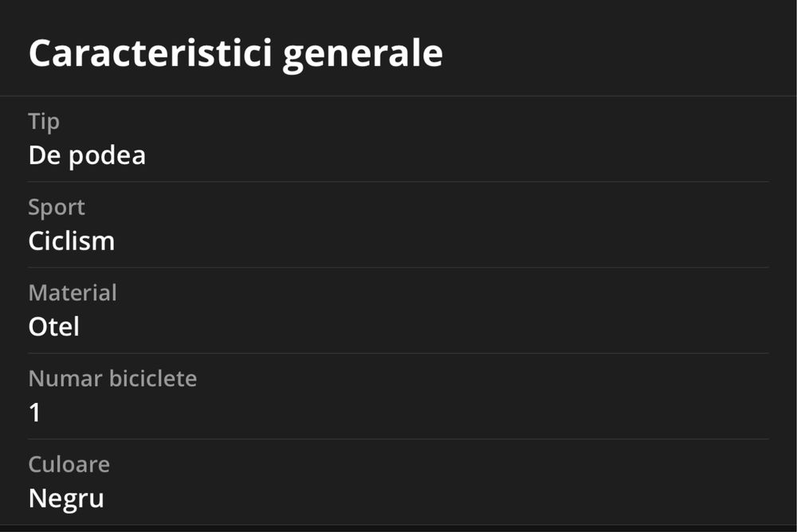The image size is (797, 532).
Task: Click the bike count value "1"
Action: [x=35, y=413]
